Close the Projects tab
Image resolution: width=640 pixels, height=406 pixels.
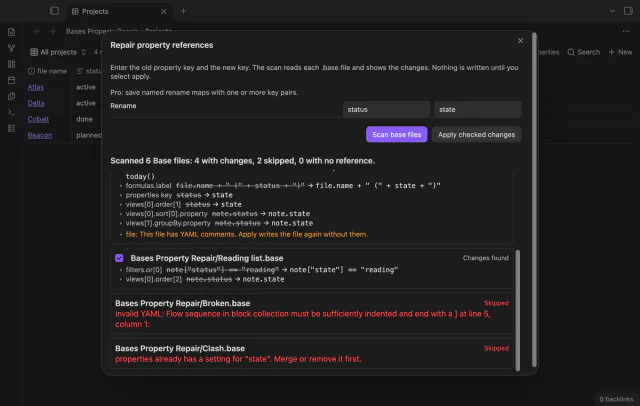click(x=163, y=11)
